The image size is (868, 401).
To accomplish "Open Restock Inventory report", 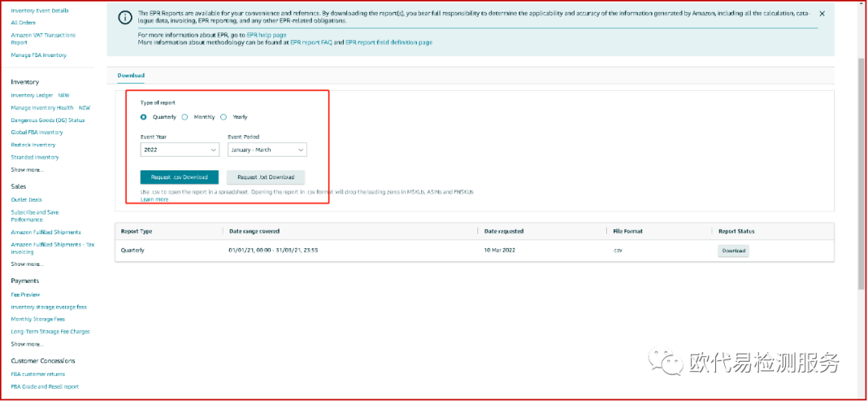I will coord(33,145).
